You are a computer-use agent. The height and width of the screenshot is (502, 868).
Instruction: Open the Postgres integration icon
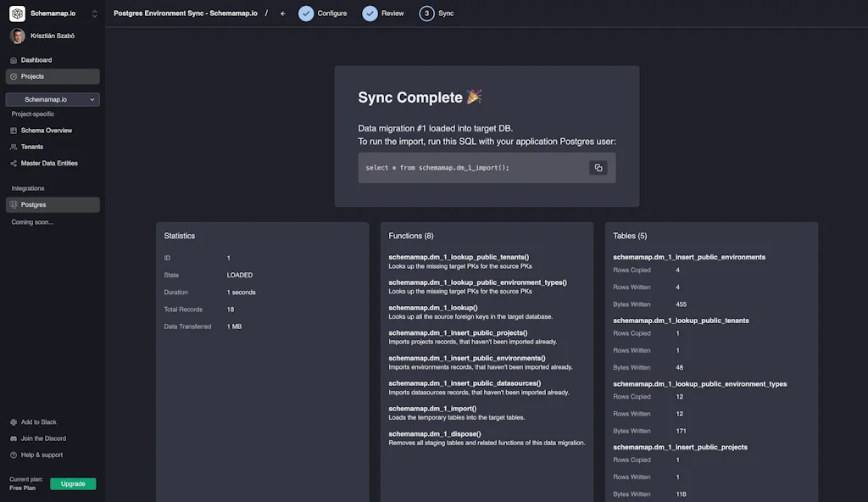coord(14,204)
